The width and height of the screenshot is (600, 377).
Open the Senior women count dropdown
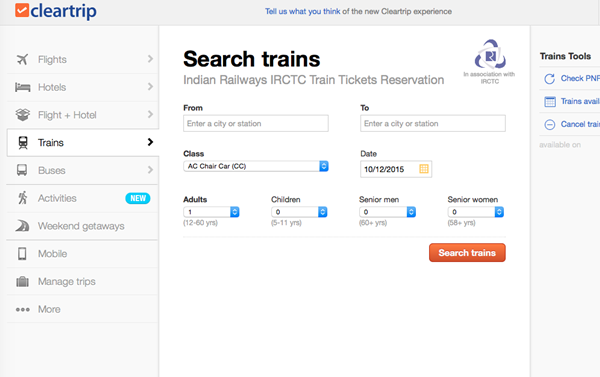pos(476,212)
